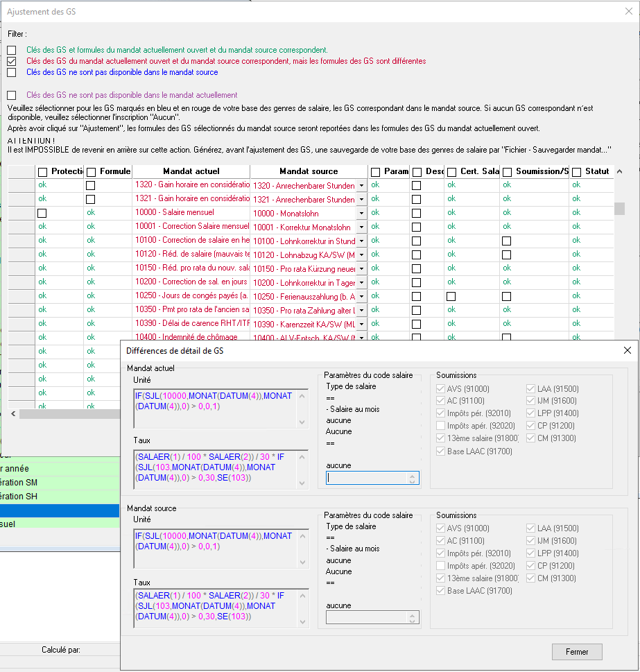This screenshot has width=640, height=672.
Task: Grab the GS table vertical scrollbar thumb
Action: pyautogui.click(x=619, y=209)
